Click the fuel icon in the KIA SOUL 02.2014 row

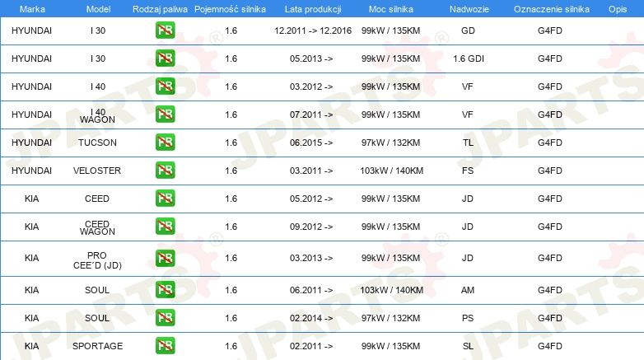165,318
